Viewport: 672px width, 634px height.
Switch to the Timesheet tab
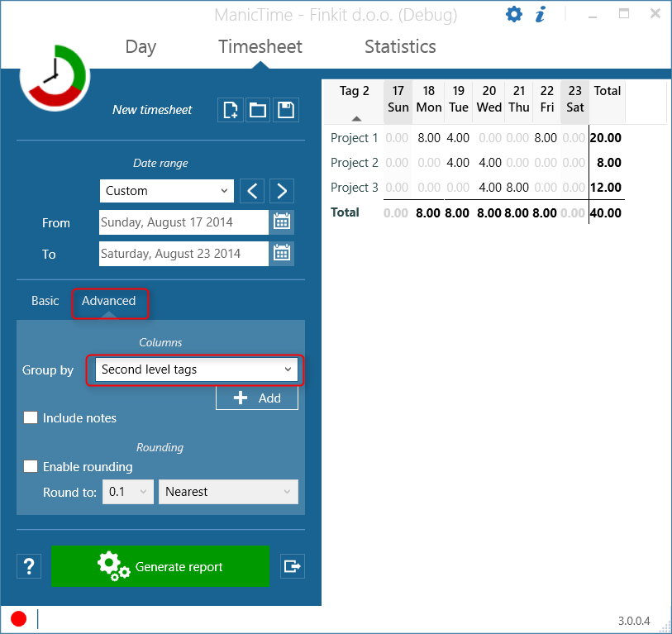point(260,46)
